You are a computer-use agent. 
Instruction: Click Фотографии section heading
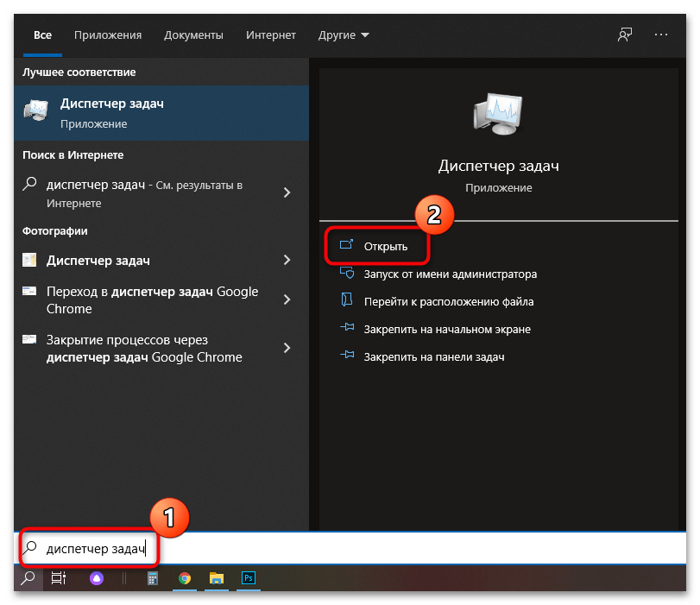point(55,230)
